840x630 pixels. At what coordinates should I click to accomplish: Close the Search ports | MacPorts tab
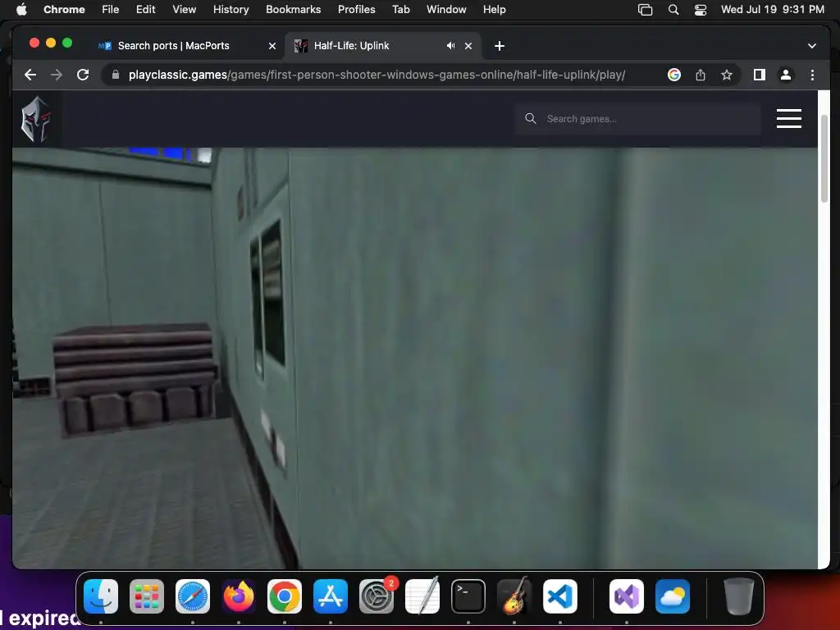click(x=272, y=46)
